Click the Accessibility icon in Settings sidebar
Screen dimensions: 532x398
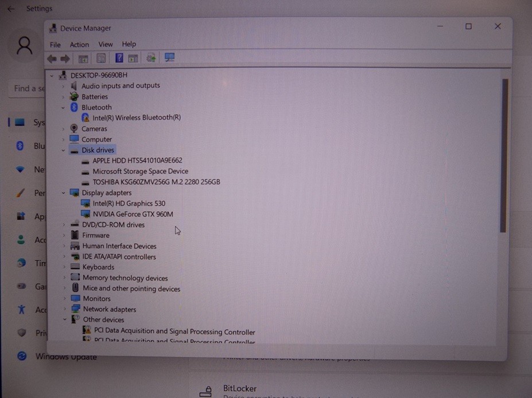coord(21,309)
